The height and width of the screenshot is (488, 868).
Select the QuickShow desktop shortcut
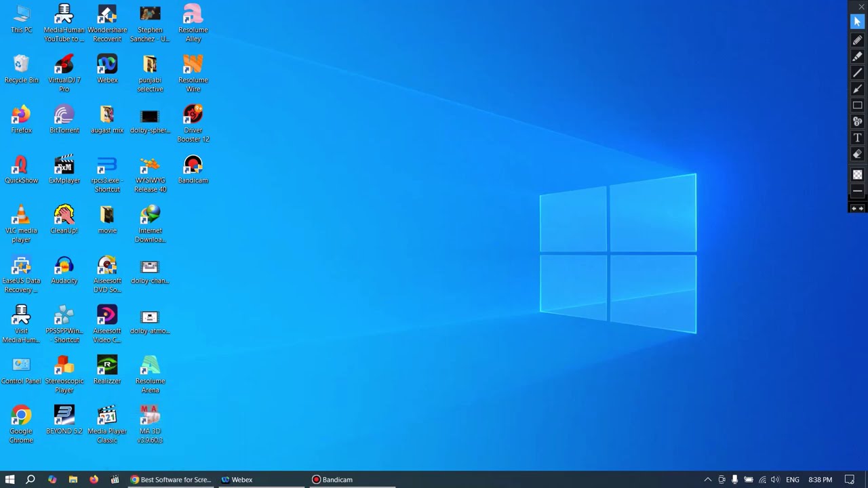21,169
